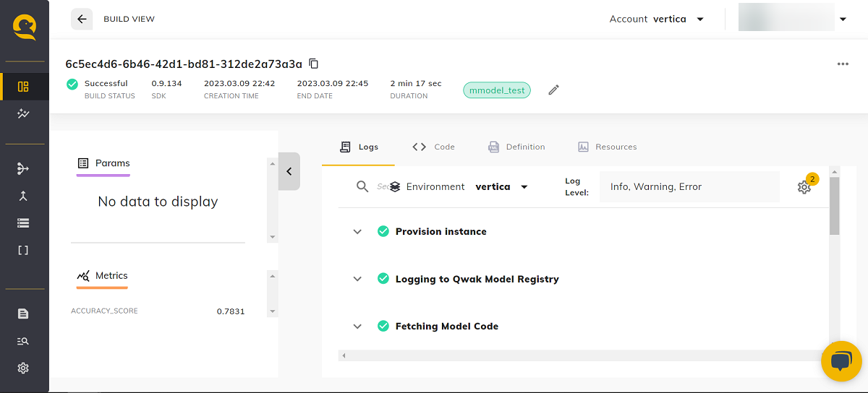Open the feature store list sidebar icon
This screenshot has height=393, width=868.
[x=23, y=223]
